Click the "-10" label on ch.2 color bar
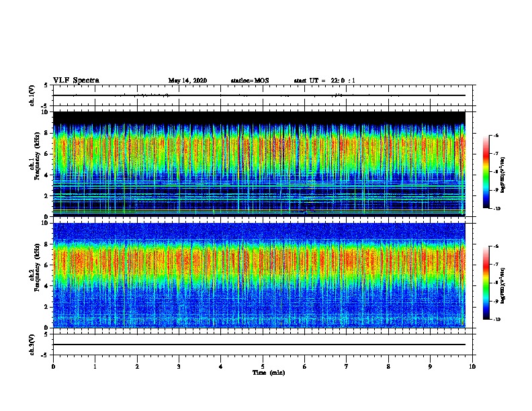The width and height of the screenshot is (532, 411). coord(496,320)
